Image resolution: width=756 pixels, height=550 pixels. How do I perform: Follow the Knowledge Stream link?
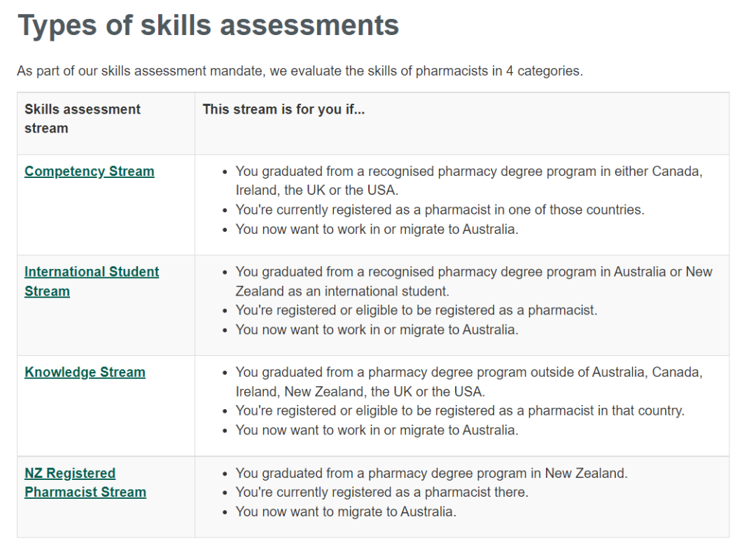(85, 372)
